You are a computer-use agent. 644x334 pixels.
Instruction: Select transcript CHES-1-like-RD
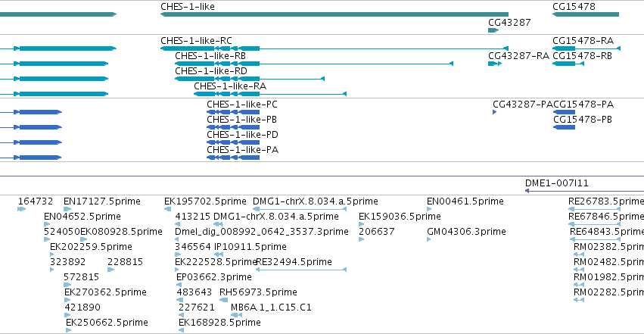coord(250,79)
